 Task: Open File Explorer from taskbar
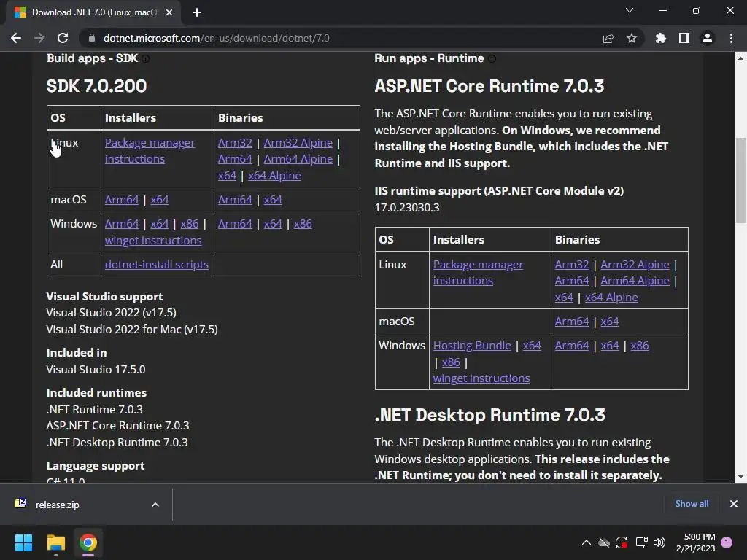coord(55,542)
